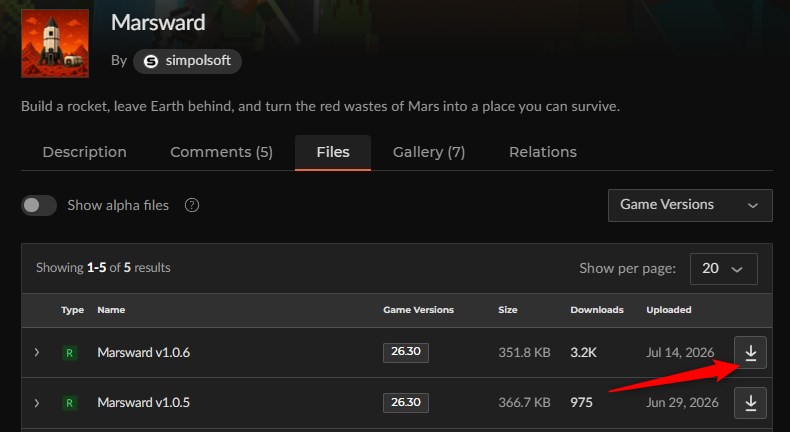This screenshot has width=790, height=432.
Task: Expand the Marsward v1.0.5 row chevron
Action: (x=37, y=403)
